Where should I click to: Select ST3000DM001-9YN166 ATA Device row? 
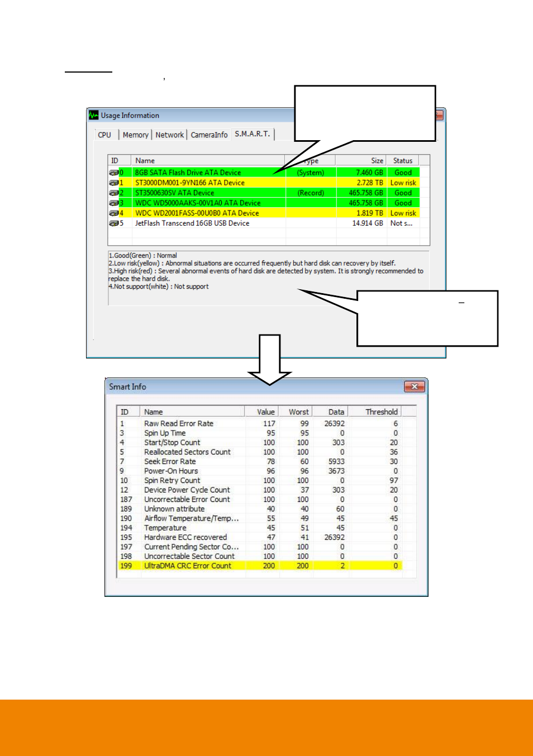264,183
